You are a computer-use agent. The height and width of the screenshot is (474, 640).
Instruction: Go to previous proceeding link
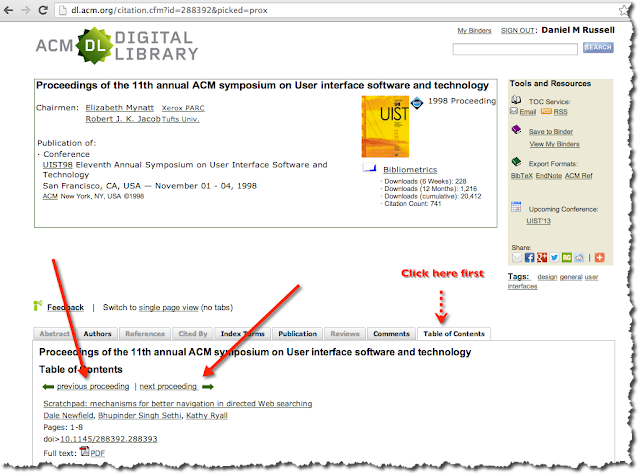pyautogui.click(x=93, y=386)
